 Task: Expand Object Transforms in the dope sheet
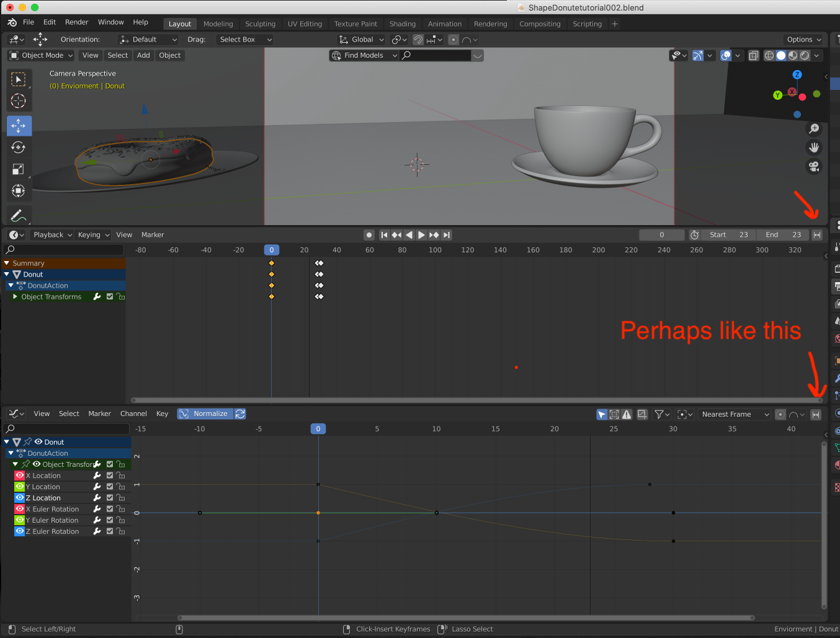coord(16,297)
